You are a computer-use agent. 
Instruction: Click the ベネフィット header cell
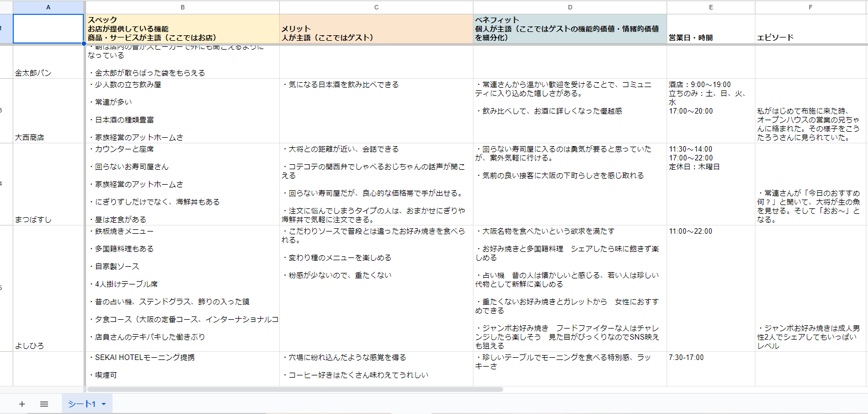(x=570, y=29)
